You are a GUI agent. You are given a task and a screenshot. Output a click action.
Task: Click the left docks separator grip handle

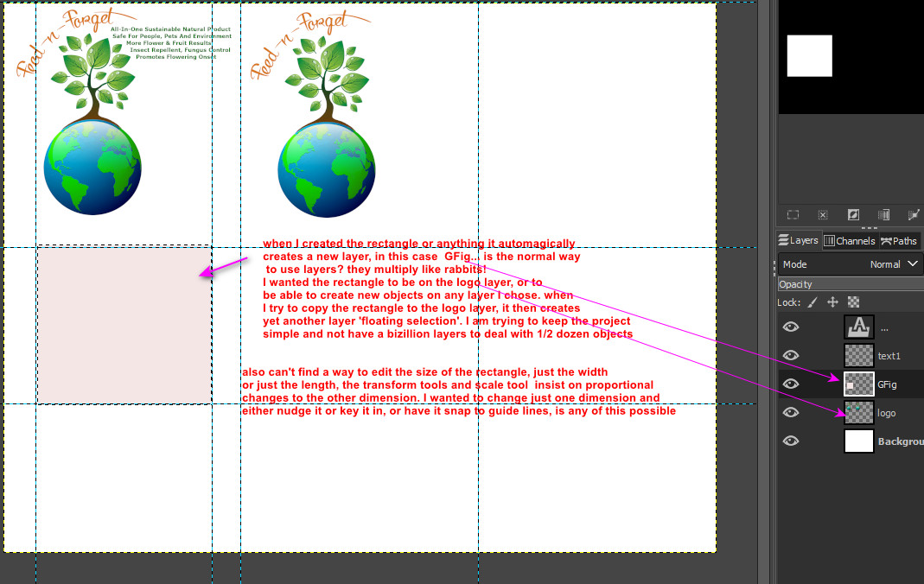coord(774,268)
